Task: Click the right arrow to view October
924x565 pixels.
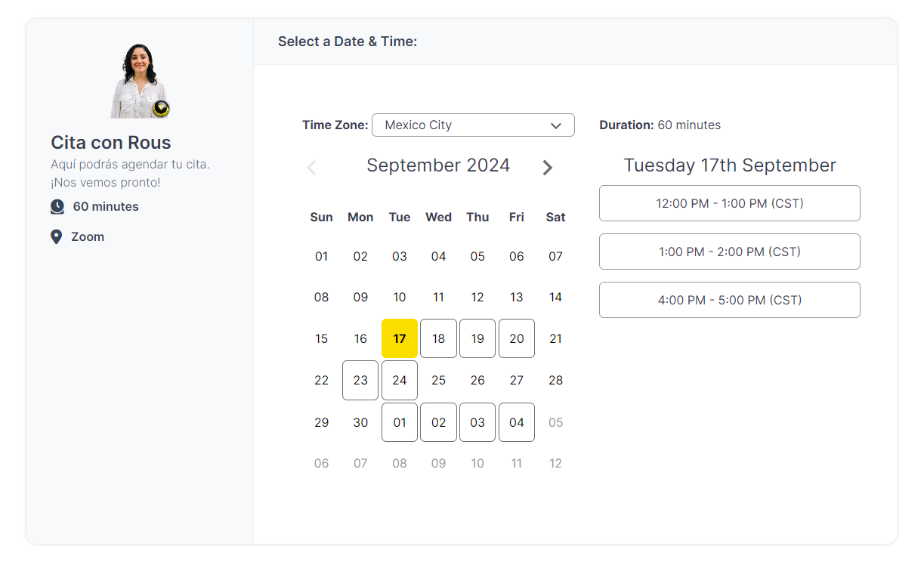Action: point(547,167)
